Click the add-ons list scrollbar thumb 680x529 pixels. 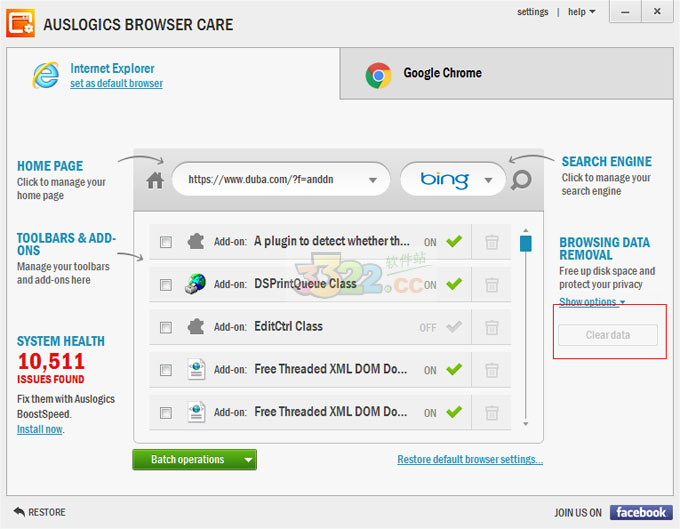(x=525, y=243)
